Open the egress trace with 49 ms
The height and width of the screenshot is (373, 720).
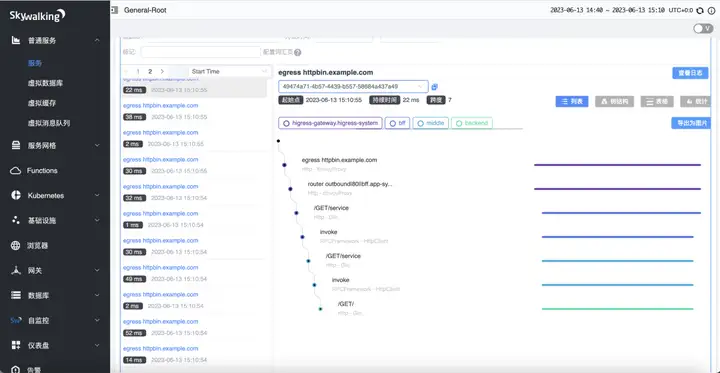[x=194, y=274]
